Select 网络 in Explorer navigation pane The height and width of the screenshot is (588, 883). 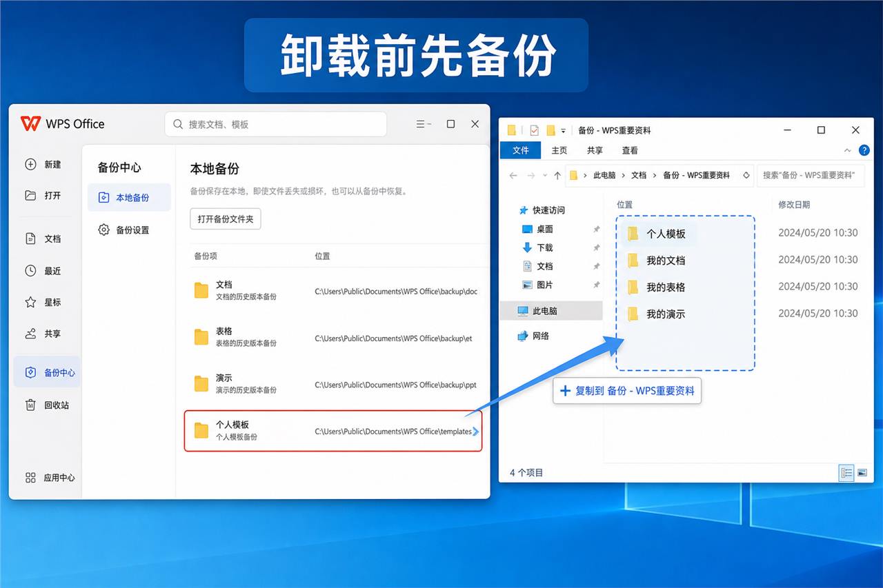point(534,336)
